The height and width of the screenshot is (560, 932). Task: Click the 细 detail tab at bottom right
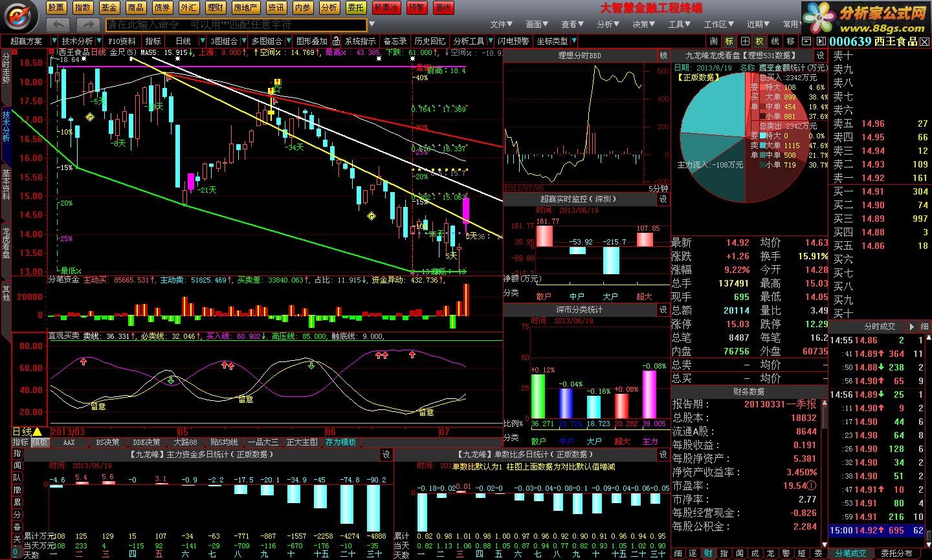[678, 554]
